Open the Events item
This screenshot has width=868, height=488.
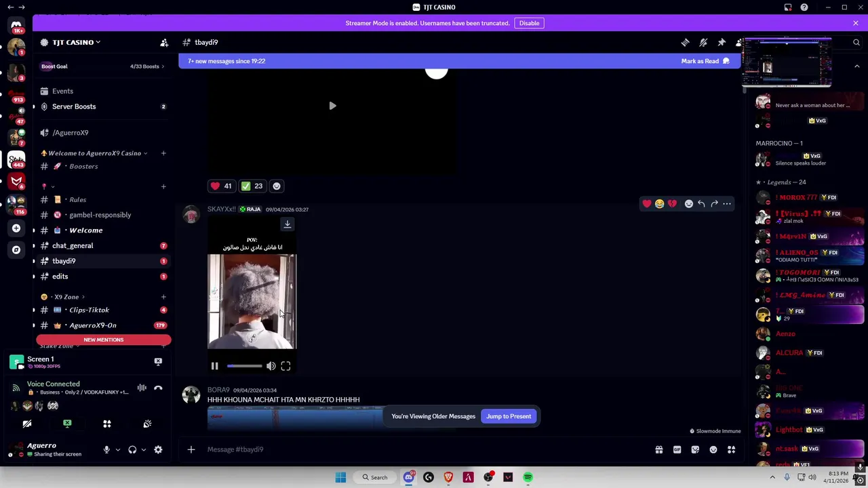point(104,91)
